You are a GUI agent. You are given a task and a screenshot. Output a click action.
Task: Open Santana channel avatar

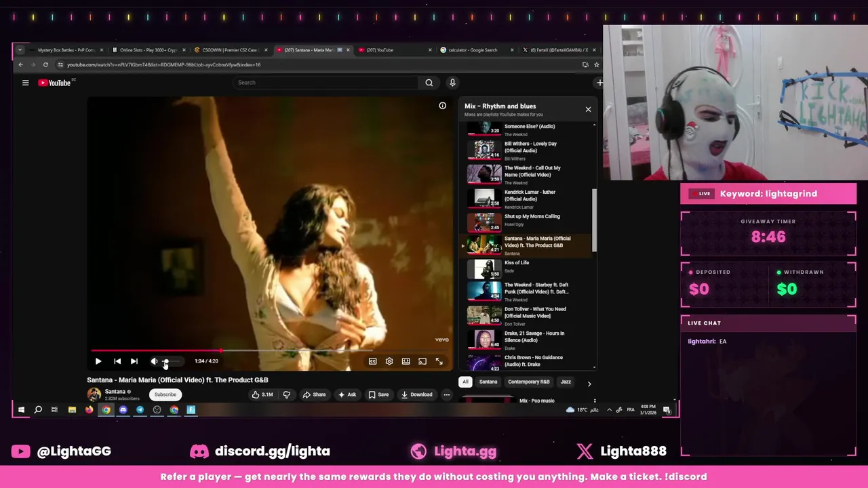tap(94, 394)
